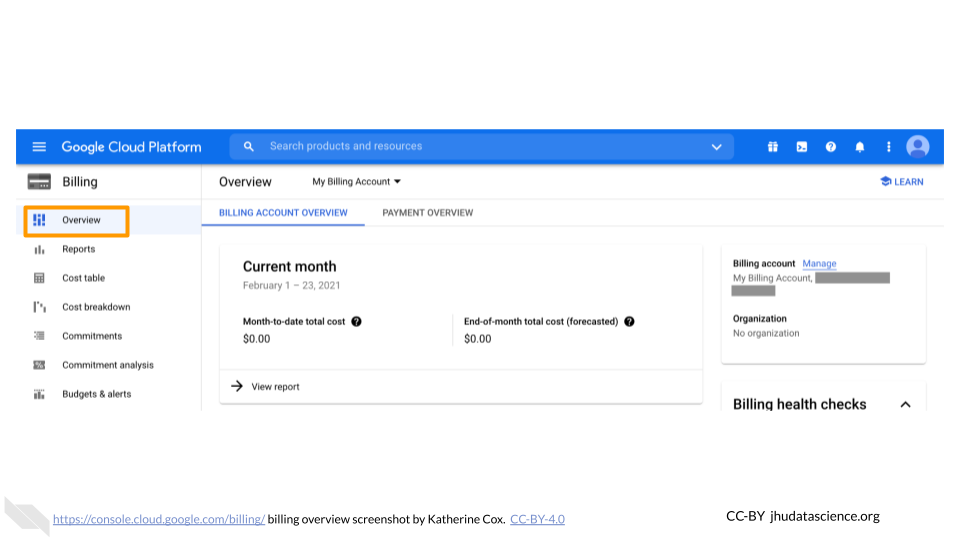This screenshot has height=540, width=960.
Task: Click the LEARN button
Action: (901, 182)
